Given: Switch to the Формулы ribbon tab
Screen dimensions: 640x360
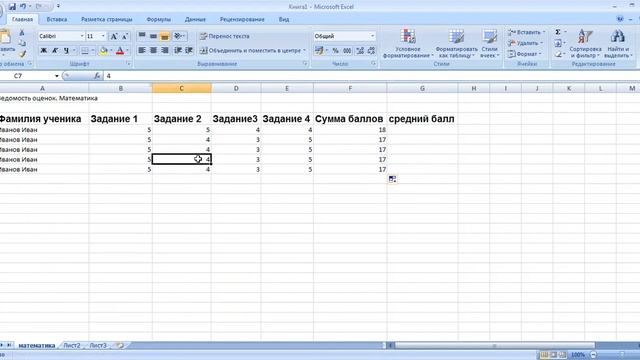Looking at the screenshot, I should [x=158, y=19].
